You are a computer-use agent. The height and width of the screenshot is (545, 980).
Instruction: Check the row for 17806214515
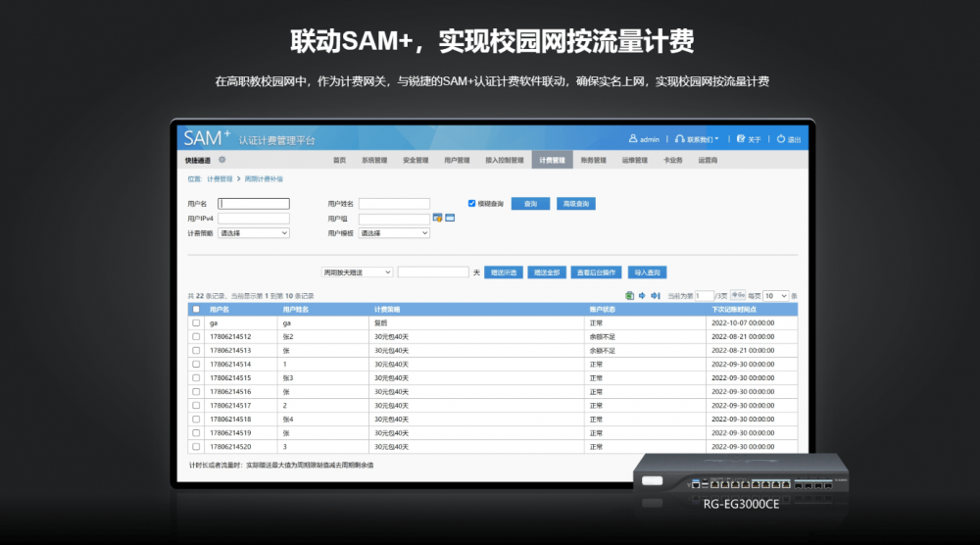click(x=196, y=378)
